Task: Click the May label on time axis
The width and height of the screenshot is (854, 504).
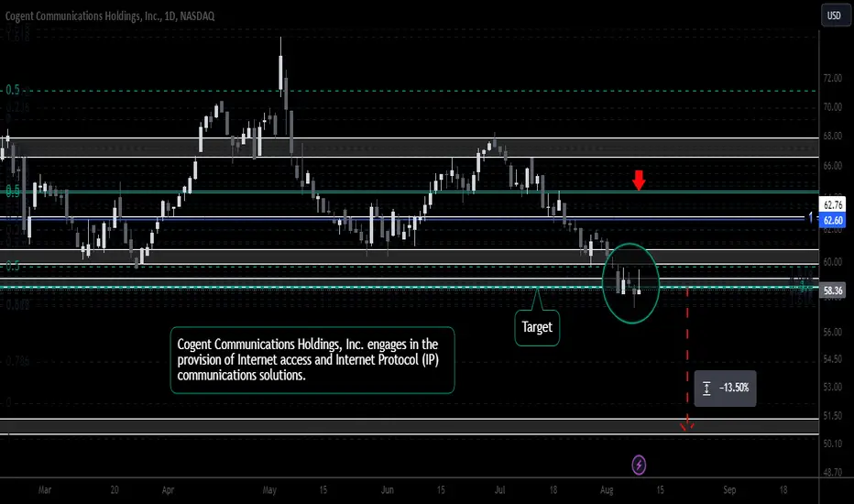Action: 269,490
